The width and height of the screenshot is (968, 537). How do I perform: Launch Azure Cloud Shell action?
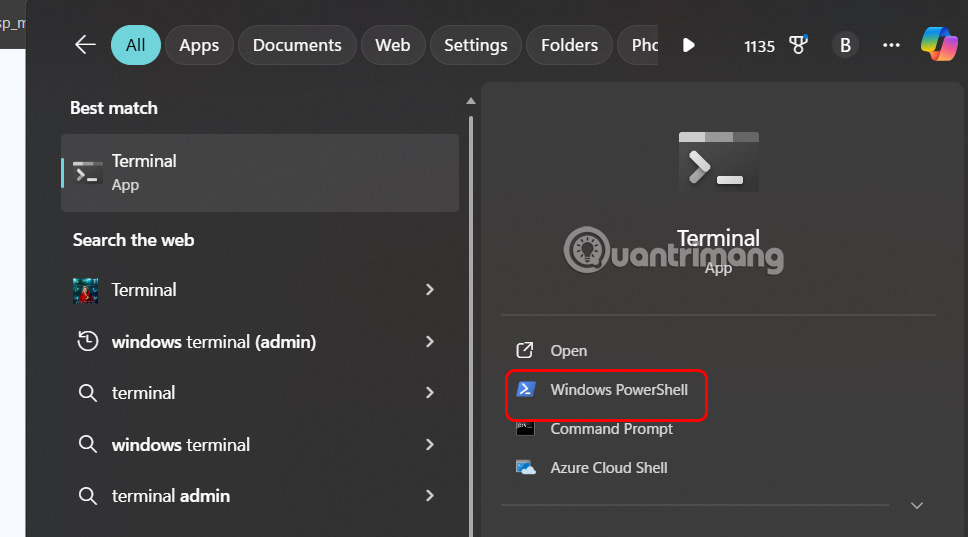(x=609, y=468)
